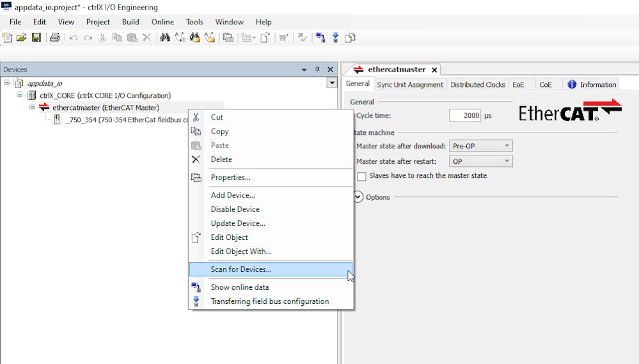
Task: Click the Copy icon in the toolbar
Action: click(117, 38)
